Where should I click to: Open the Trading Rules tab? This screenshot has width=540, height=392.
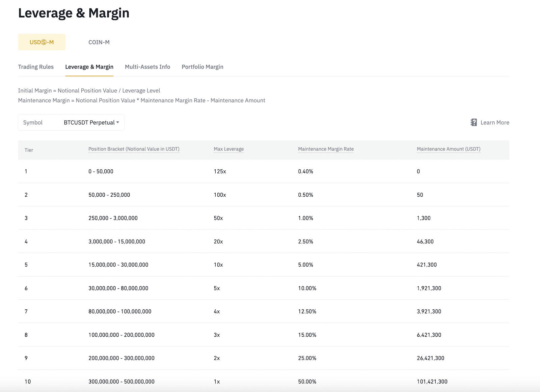[x=36, y=67]
